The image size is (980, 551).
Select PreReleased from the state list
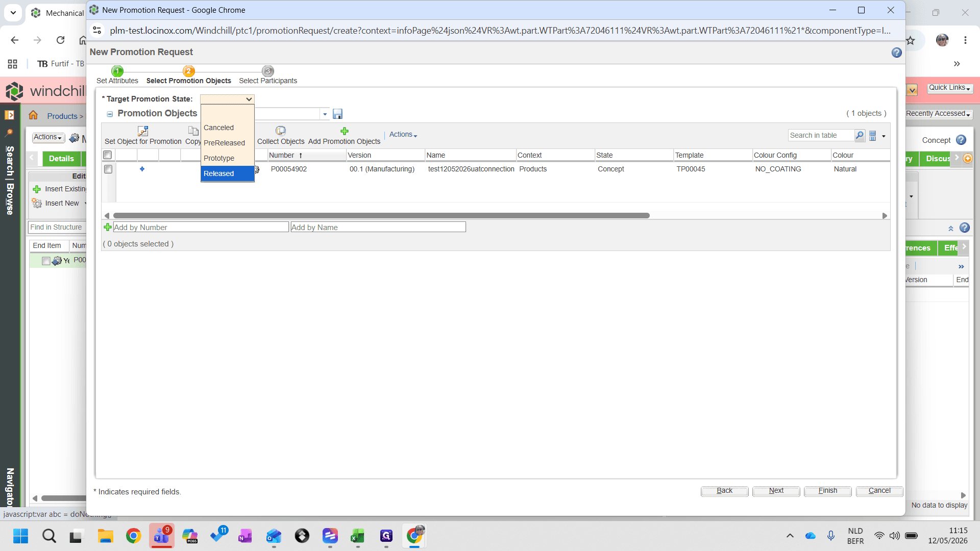click(x=227, y=143)
